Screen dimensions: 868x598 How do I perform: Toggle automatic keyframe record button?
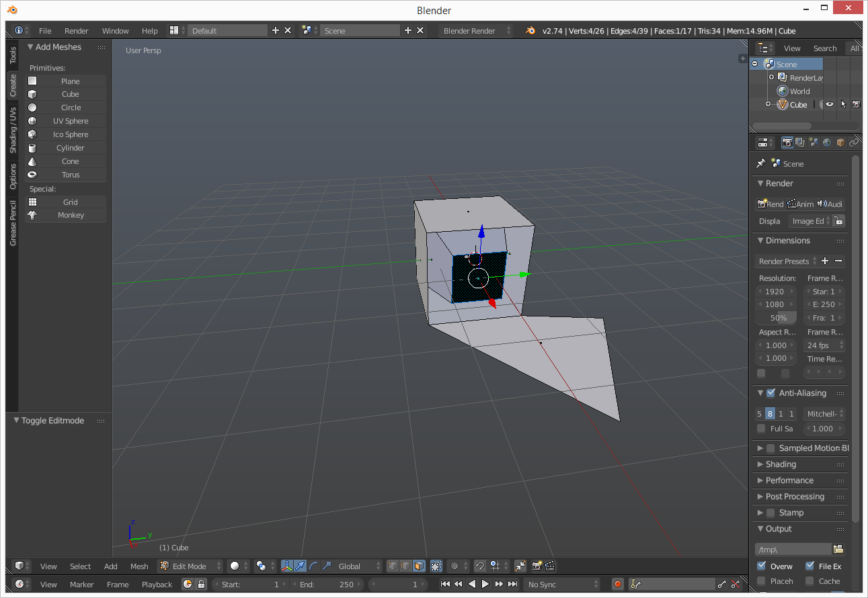pyautogui.click(x=618, y=584)
